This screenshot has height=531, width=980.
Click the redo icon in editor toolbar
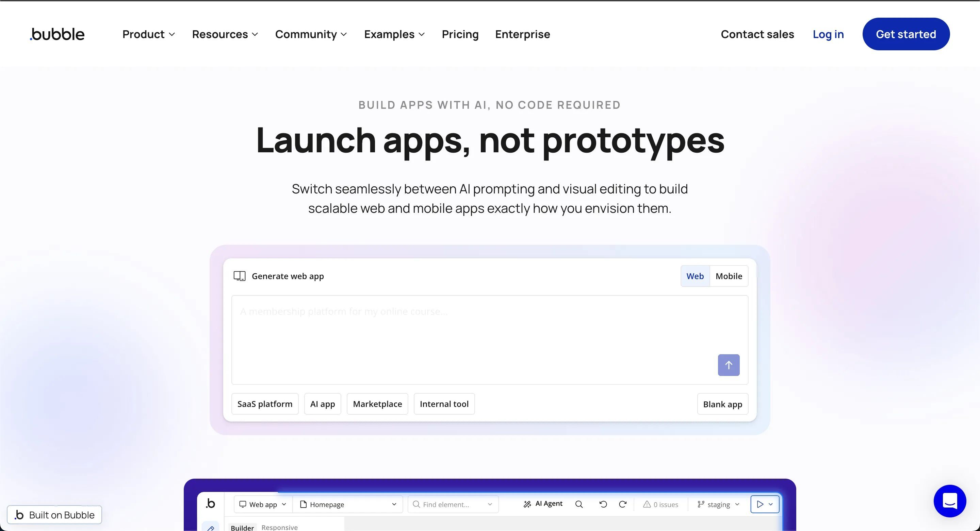click(623, 504)
